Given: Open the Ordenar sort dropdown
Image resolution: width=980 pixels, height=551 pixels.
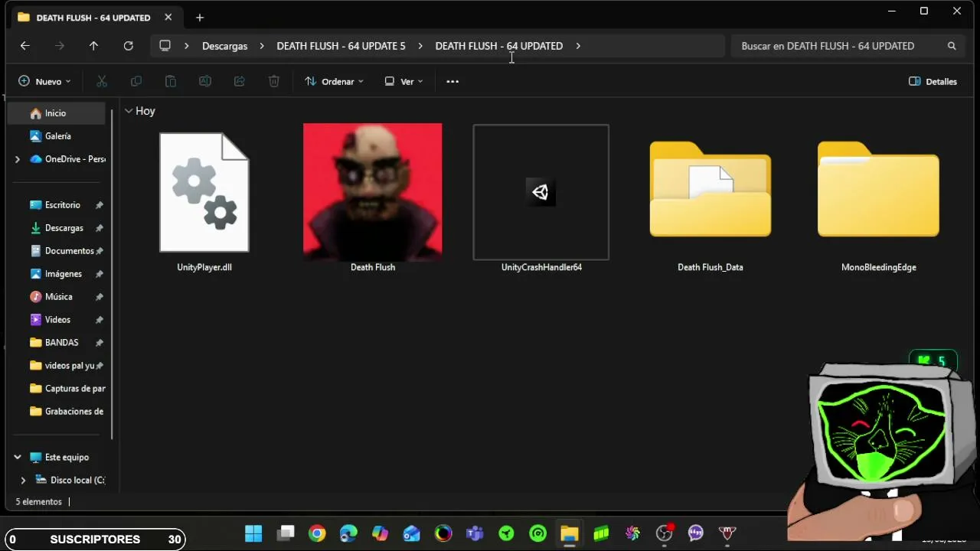Looking at the screenshot, I should 334,81.
